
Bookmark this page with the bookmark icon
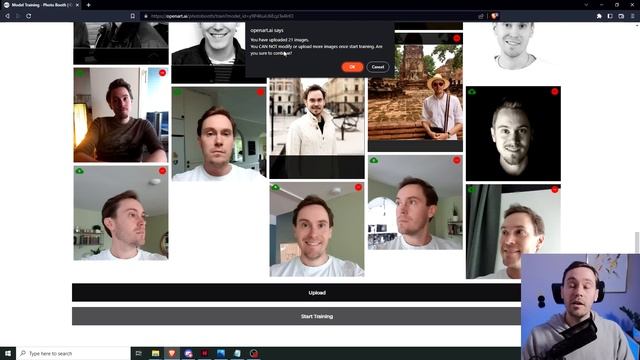133,16
